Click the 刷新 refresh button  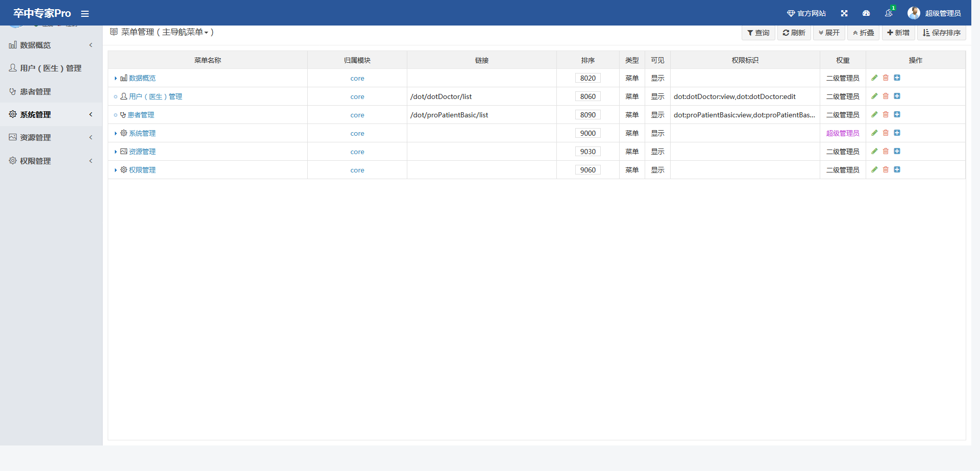click(794, 33)
